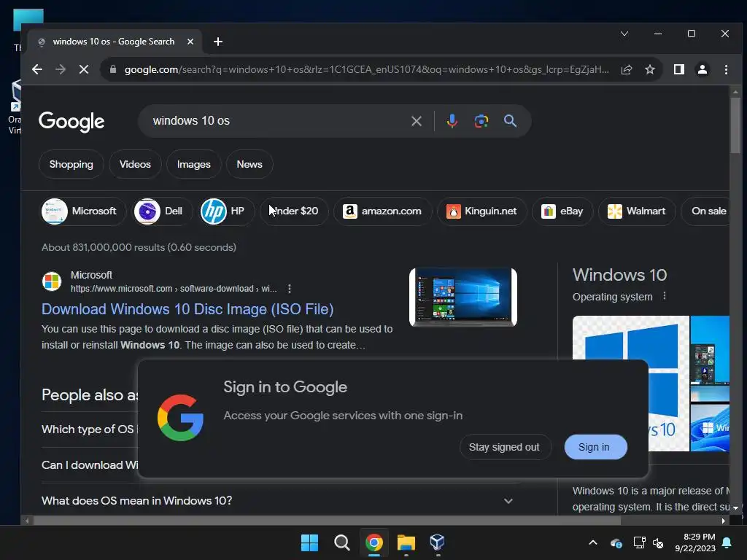
Task: Clear the search box text
Action: point(417,121)
